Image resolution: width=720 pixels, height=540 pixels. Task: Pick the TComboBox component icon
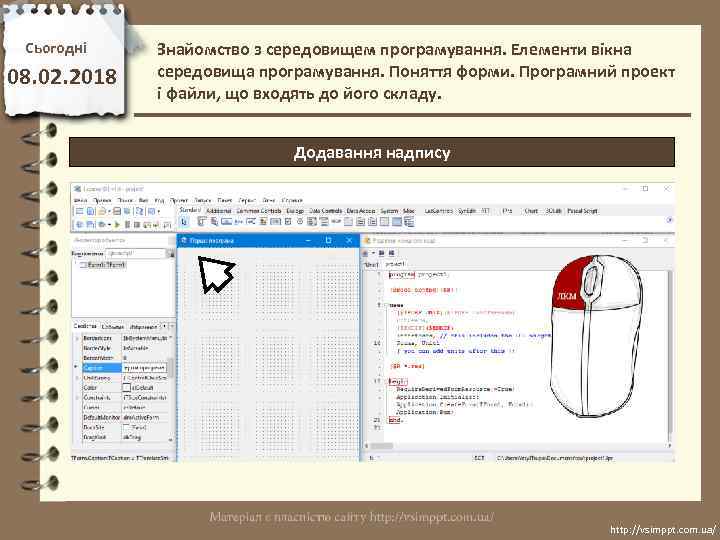(x=324, y=221)
